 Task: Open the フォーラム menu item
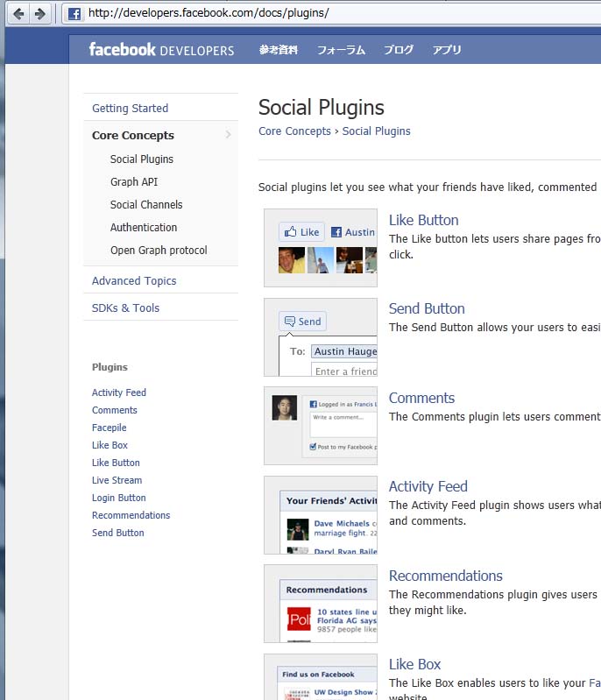pos(341,50)
